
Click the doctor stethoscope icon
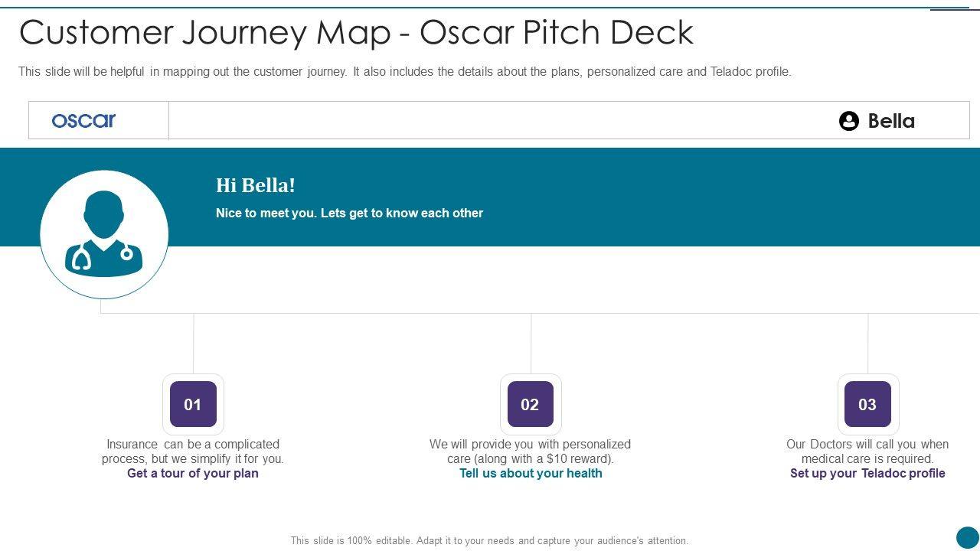click(104, 233)
